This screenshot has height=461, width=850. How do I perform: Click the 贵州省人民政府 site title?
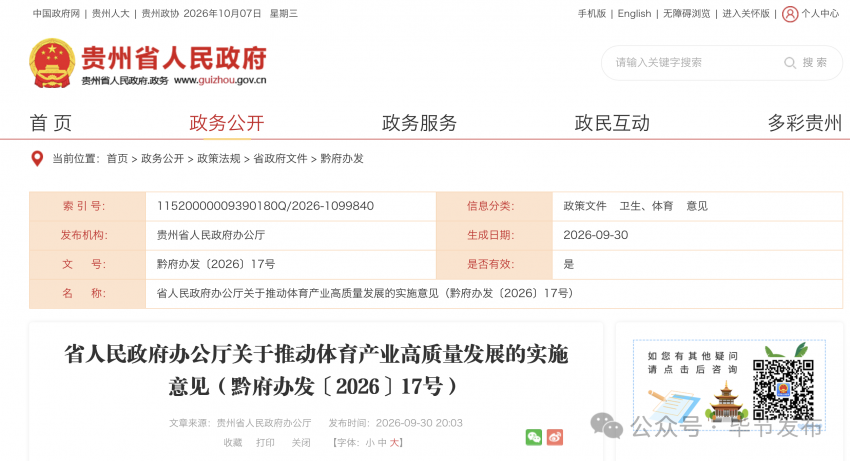point(174,58)
